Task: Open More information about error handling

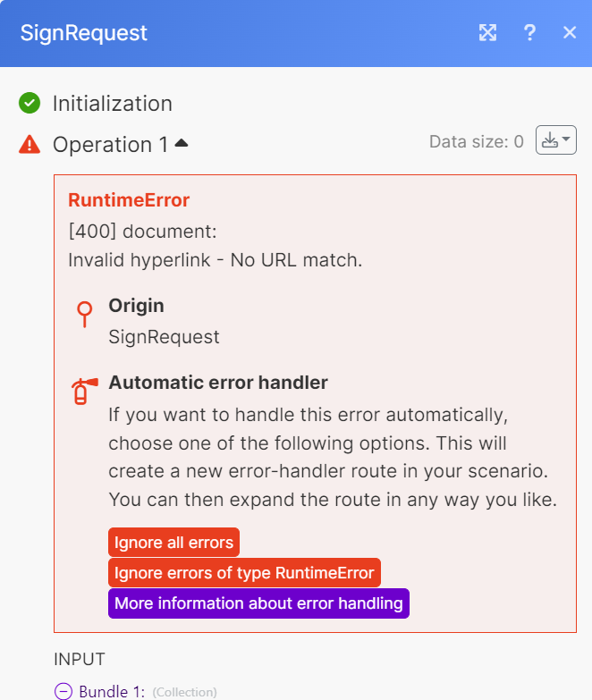Action: (x=258, y=603)
